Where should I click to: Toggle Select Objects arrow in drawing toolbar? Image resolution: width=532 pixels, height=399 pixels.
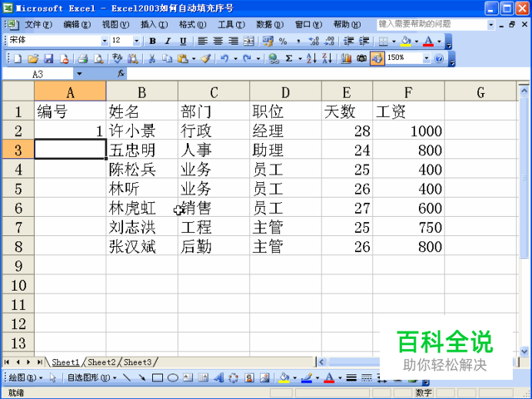(52, 377)
